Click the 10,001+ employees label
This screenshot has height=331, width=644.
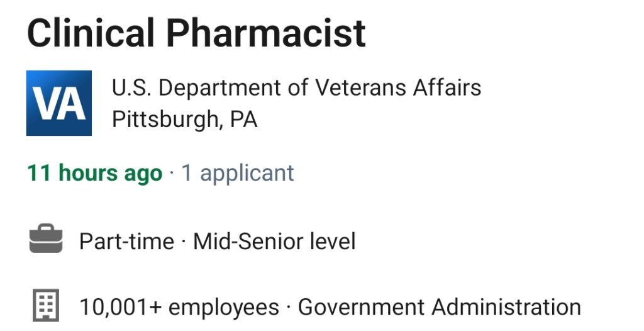point(179,307)
